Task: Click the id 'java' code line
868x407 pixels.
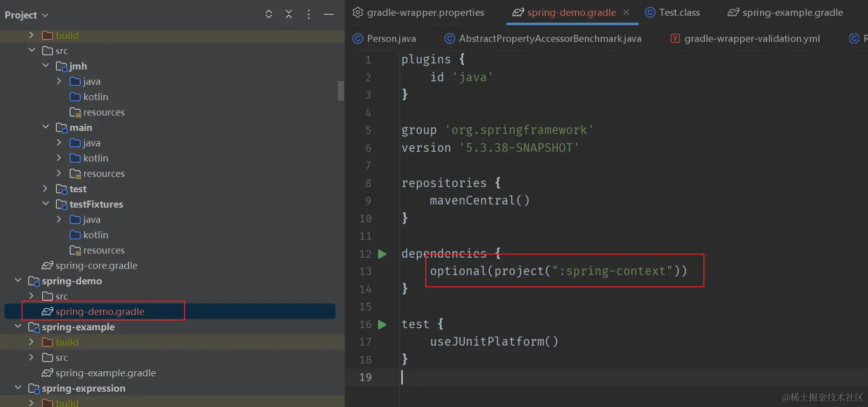Action: coord(462,77)
